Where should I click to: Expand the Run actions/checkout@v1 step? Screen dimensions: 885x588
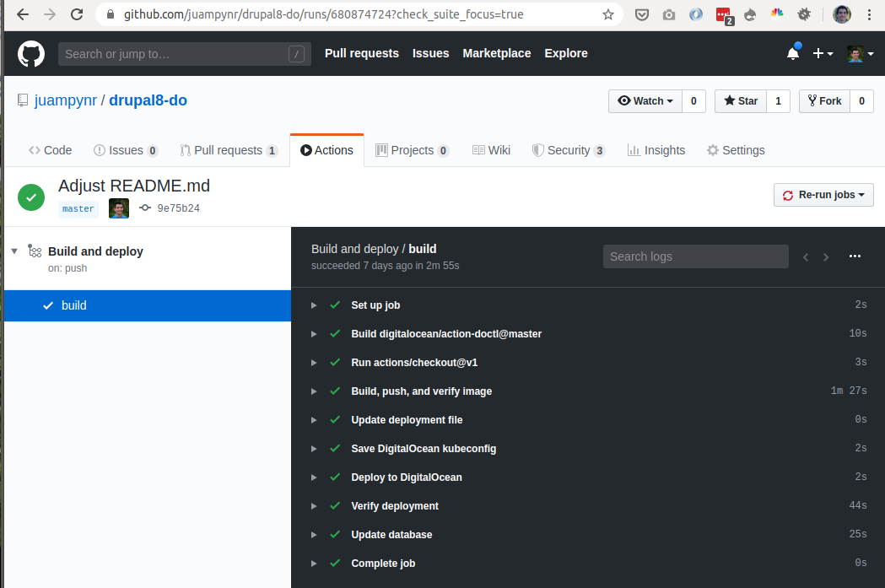pyautogui.click(x=589, y=363)
